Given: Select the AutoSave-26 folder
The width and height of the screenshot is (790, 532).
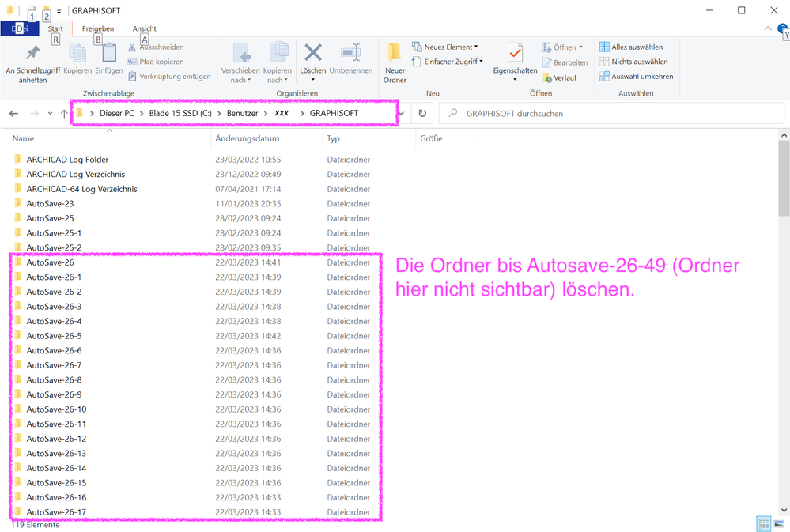Looking at the screenshot, I should [x=50, y=262].
